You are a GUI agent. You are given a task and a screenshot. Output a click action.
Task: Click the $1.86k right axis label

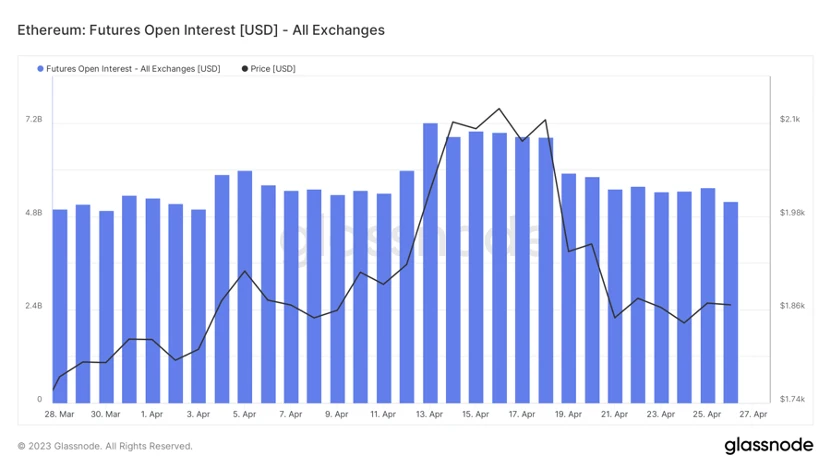click(x=792, y=306)
